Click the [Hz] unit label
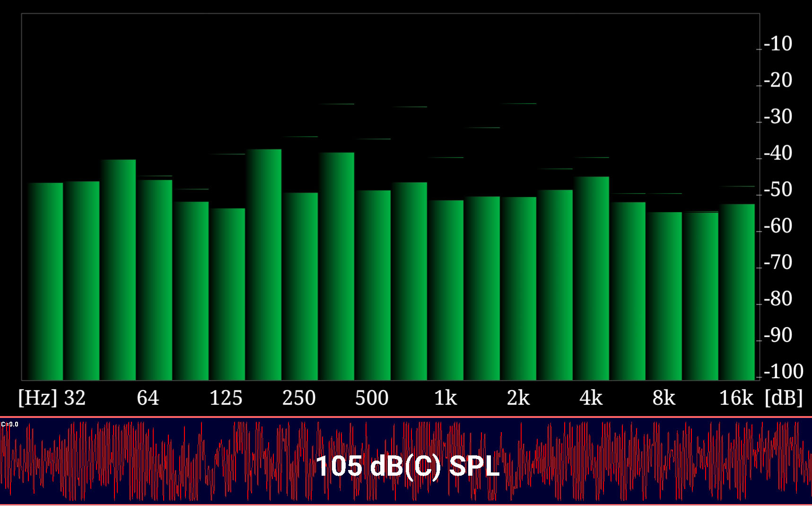 coord(38,398)
